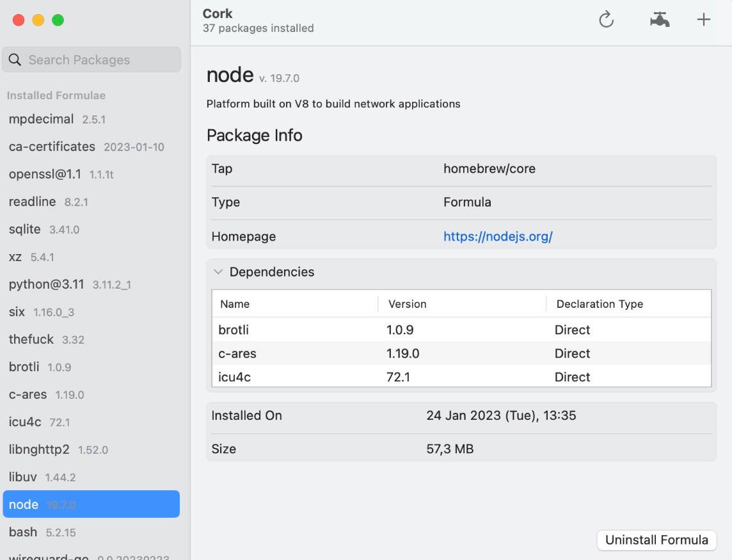Select the icu4c dependency table row
Viewport: 732px width, 560px height.
click(x=461, y=377)
